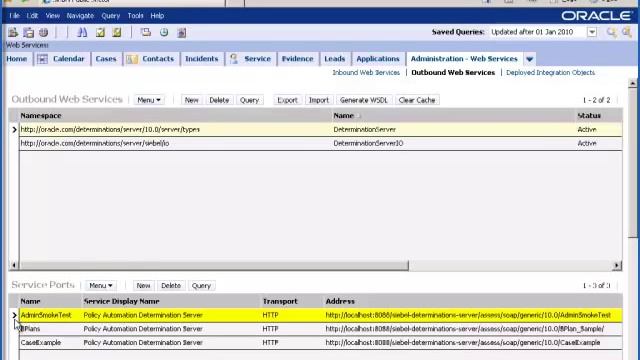Image resolution: width=640 pixels, height=360 pixels.
Task: Click the binoculars query icon in toolbar
Action: [82, 32]
